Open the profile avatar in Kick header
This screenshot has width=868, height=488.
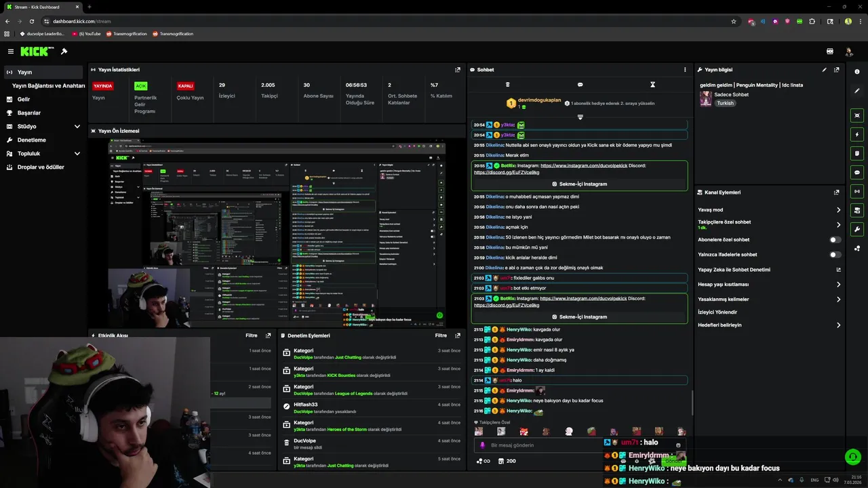(848, 52)
